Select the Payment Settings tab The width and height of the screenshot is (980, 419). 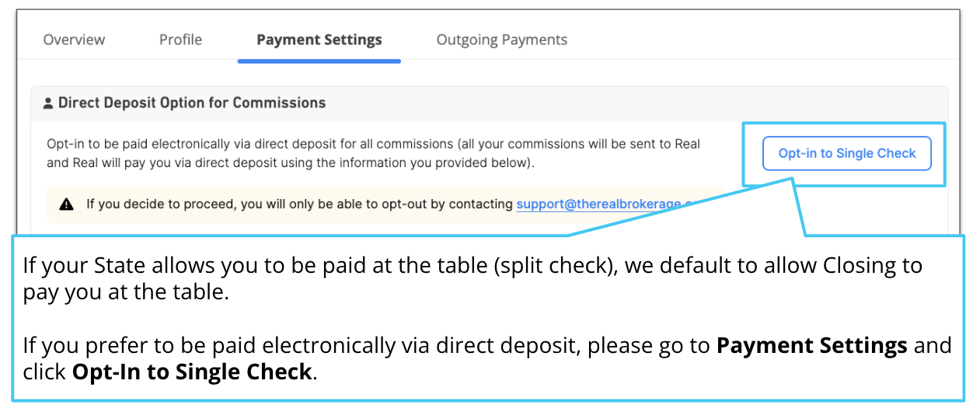[319, 40]
